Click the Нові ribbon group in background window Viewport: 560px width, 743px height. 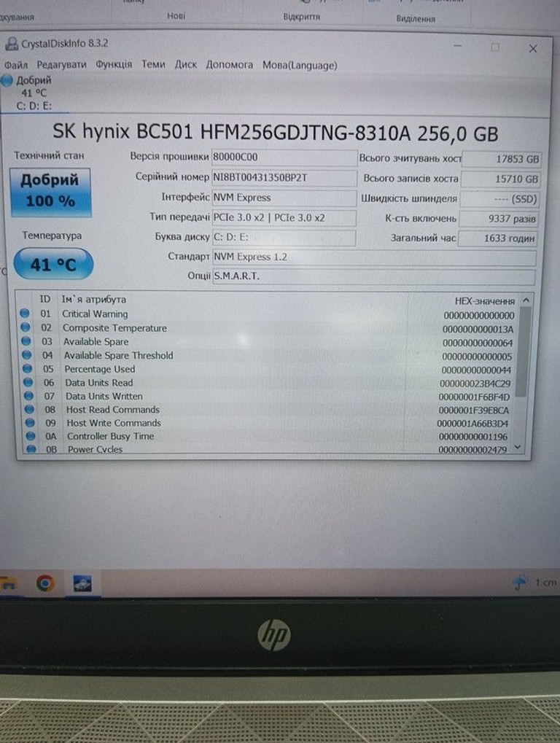(176, 15)
